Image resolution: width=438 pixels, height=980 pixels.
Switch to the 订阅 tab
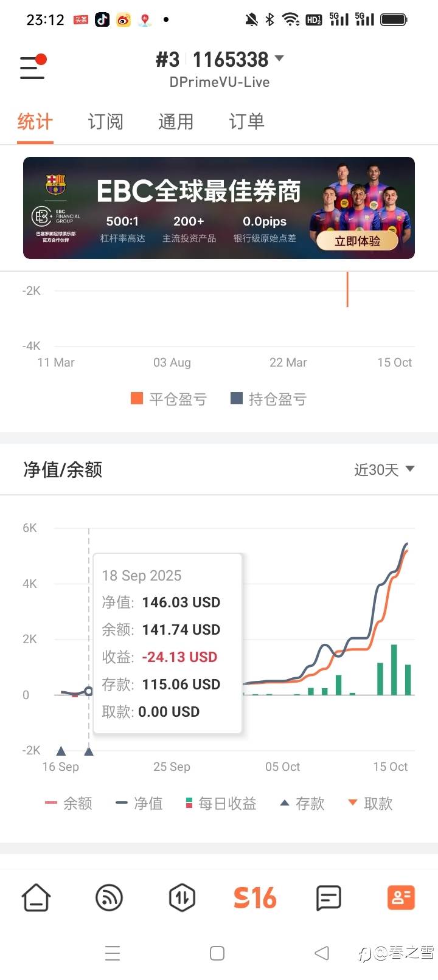(105, 122)
